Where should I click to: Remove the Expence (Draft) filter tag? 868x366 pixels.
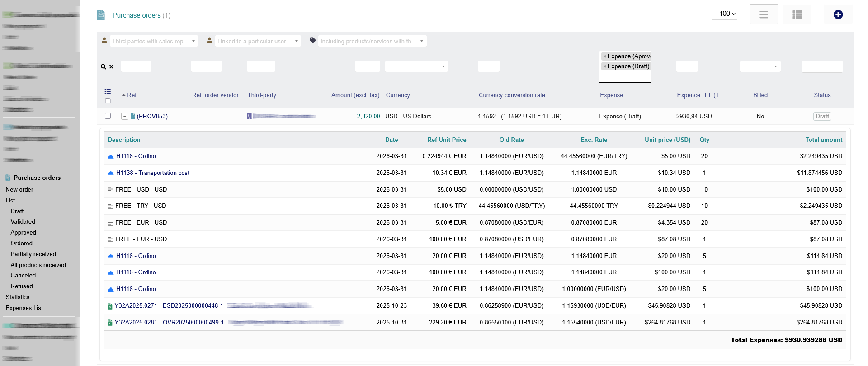click(605, 66)
